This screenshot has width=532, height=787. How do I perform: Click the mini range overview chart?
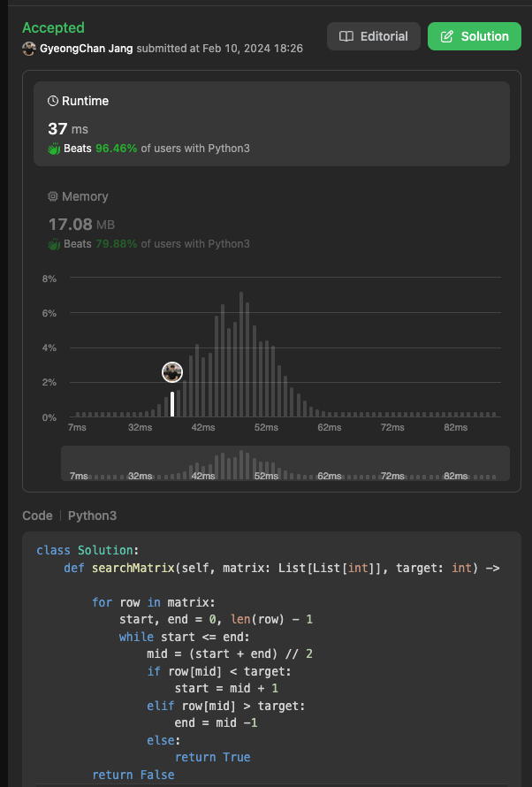(285, 463)
